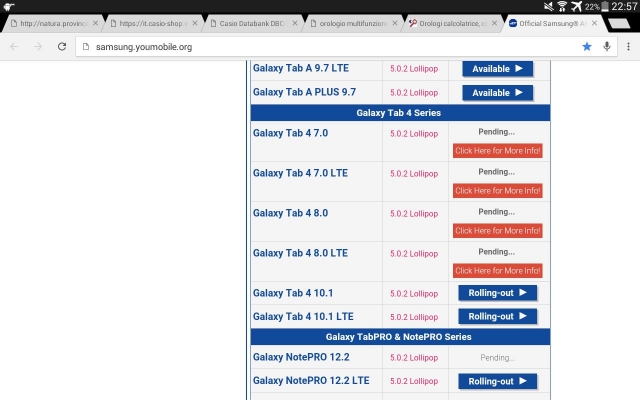Tap the airplane mode status icon
Viewport: 640px width, 400px height.
tap(576, 6)
